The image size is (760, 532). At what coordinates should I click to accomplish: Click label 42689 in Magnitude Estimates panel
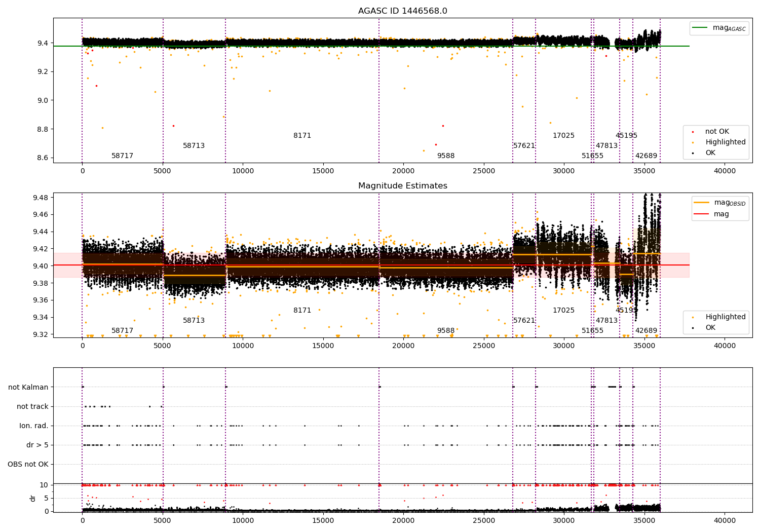tap(646, 331)
